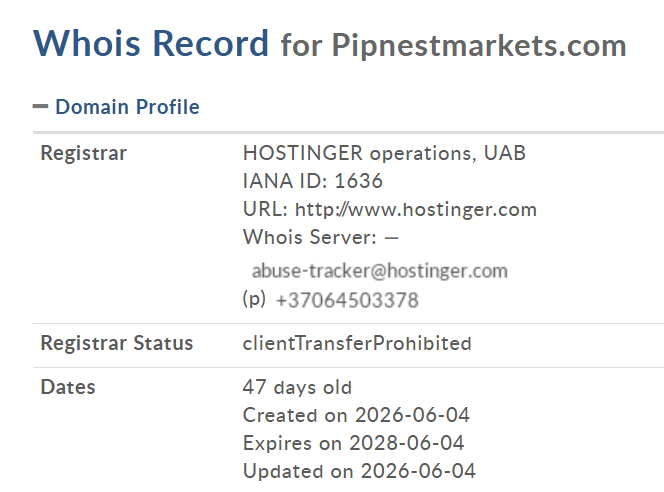This screenshot has height=492, width=664.
Task: Click the Registrar Status row label
Action: (x=116, y=343)
